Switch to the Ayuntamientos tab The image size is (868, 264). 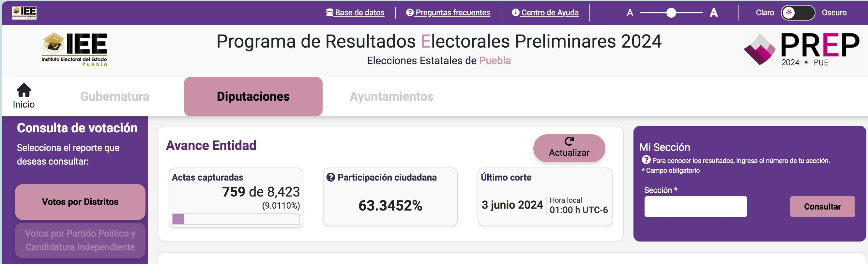pos(391,97)
